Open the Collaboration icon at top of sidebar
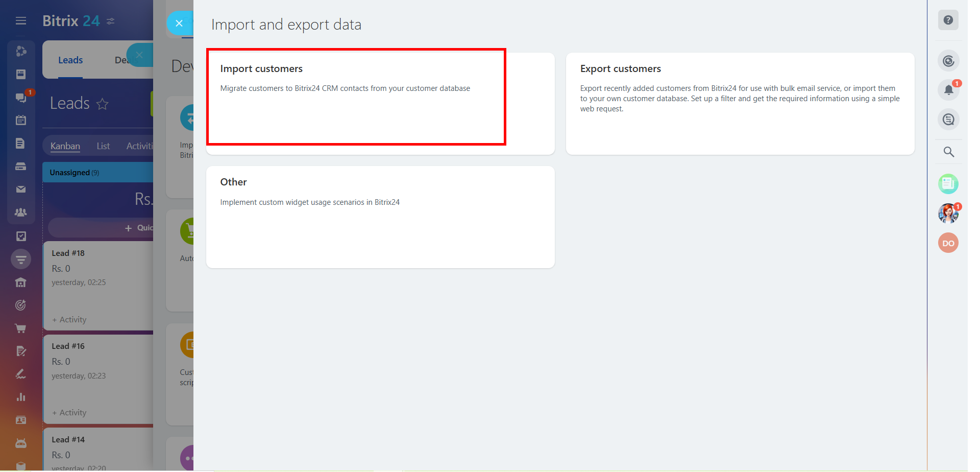 (x=21, y=51)
